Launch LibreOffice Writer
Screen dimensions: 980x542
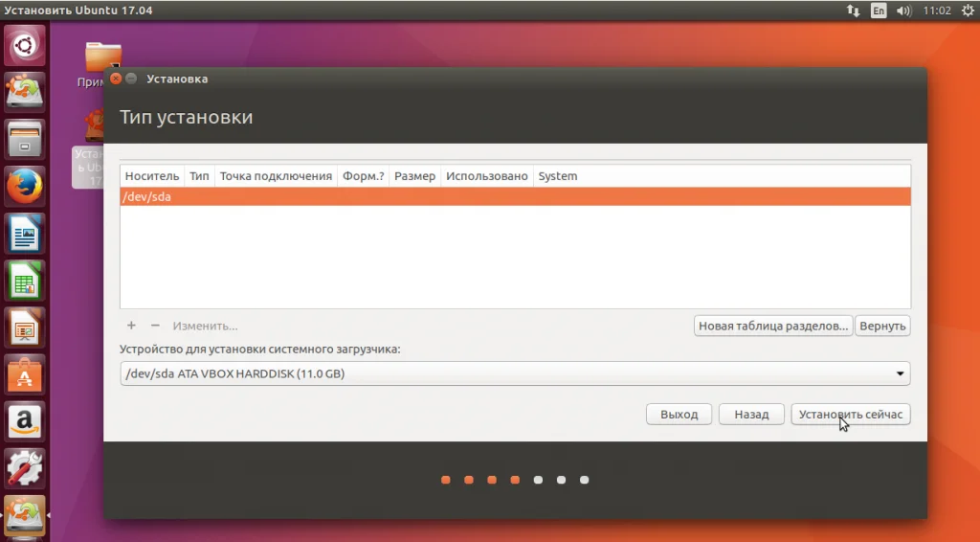[x=24, y=234]
